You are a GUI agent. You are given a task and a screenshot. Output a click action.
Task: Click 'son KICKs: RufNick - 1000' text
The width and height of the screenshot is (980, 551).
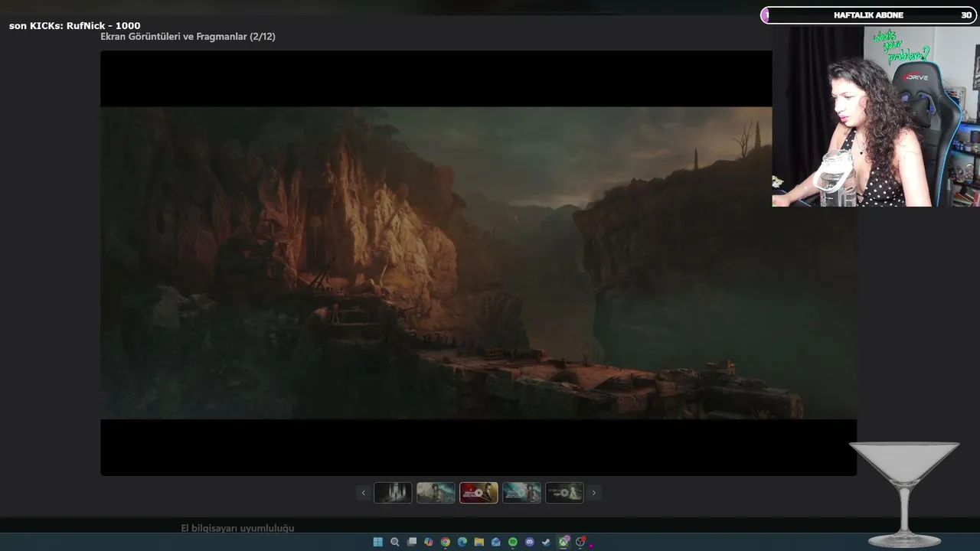click(74, 26)
